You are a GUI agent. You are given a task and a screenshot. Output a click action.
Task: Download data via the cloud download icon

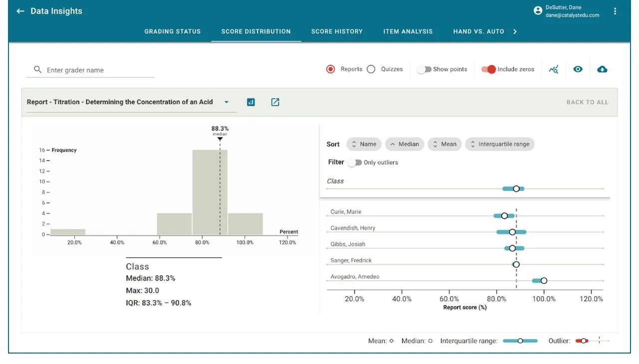602,69
